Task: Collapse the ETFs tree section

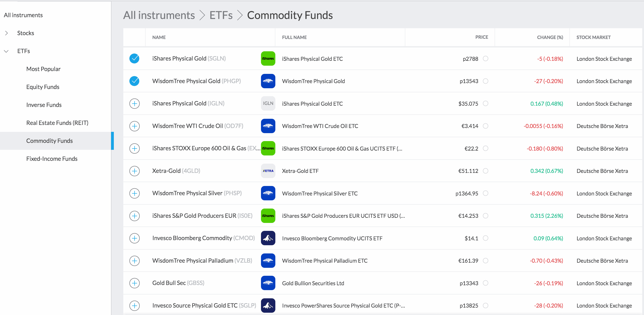Action: click(6, 51)
